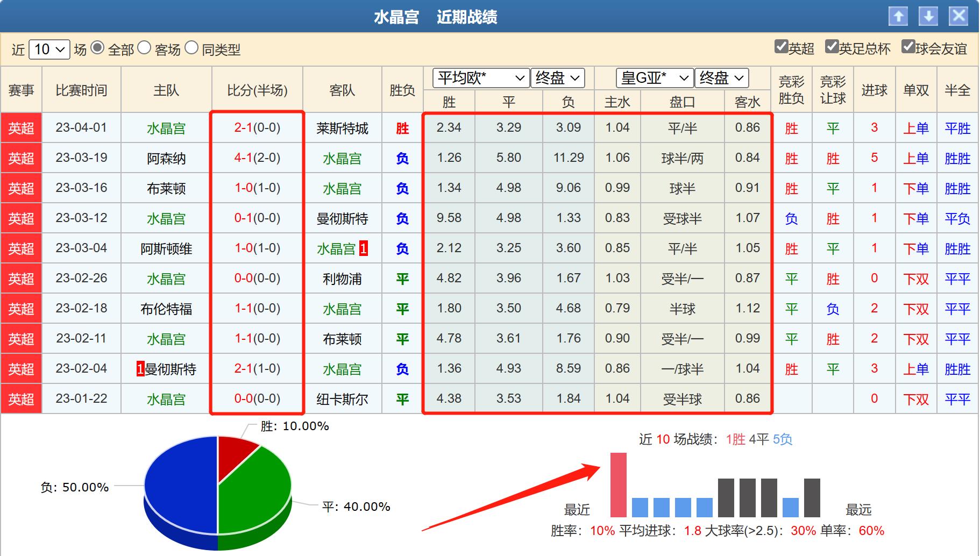The width and height of the screenshot is (980, 556).
Task: Select the 客场 radio button
Action: point(144,48)
